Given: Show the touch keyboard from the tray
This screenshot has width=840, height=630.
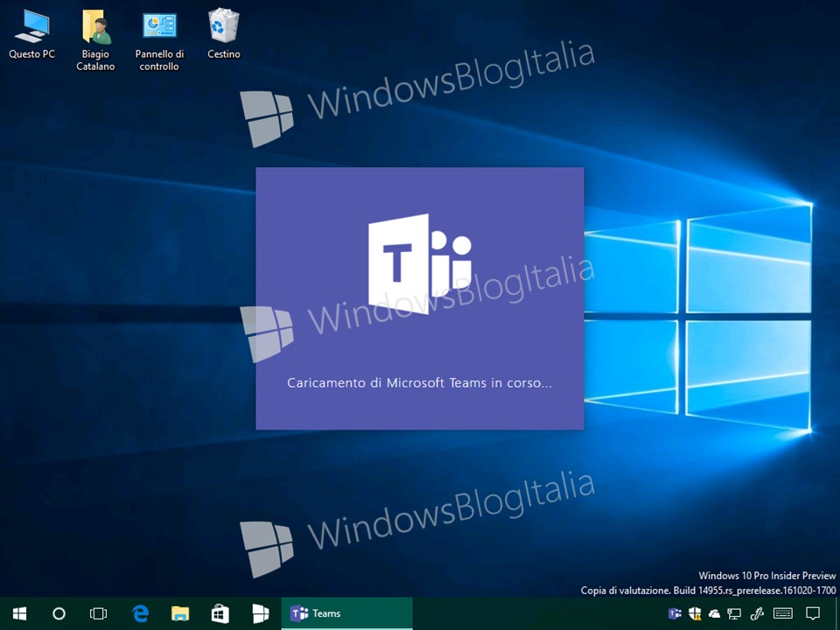Looking at the screenshot, I should tap(783, 613).
